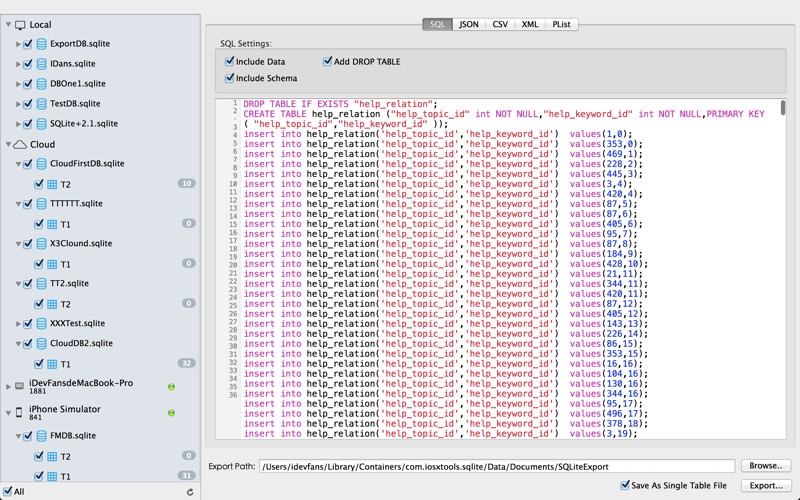Click table icon of T1 under CloudDB2.sqlite
Screen dimensions: 800x500
click(x=52, y=364)
